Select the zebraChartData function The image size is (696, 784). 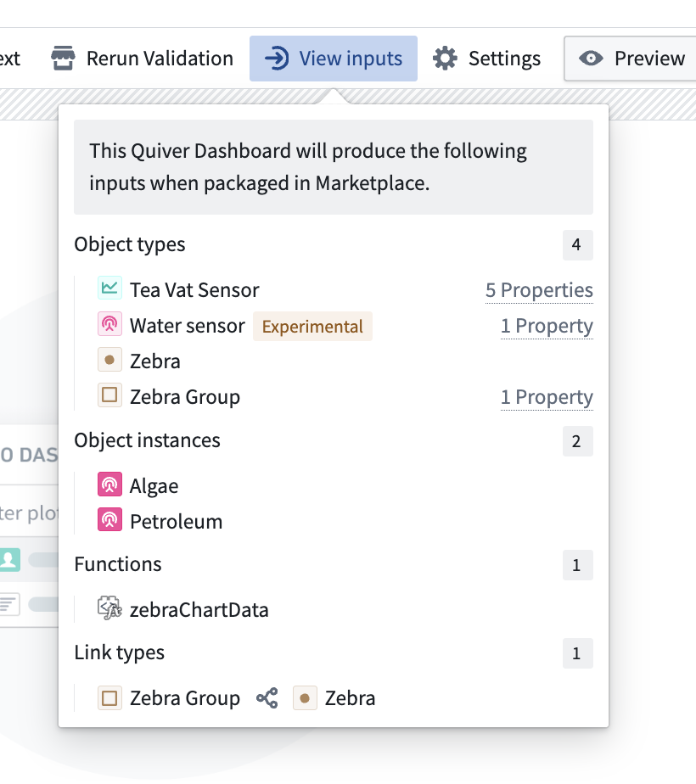coord(199,610)
